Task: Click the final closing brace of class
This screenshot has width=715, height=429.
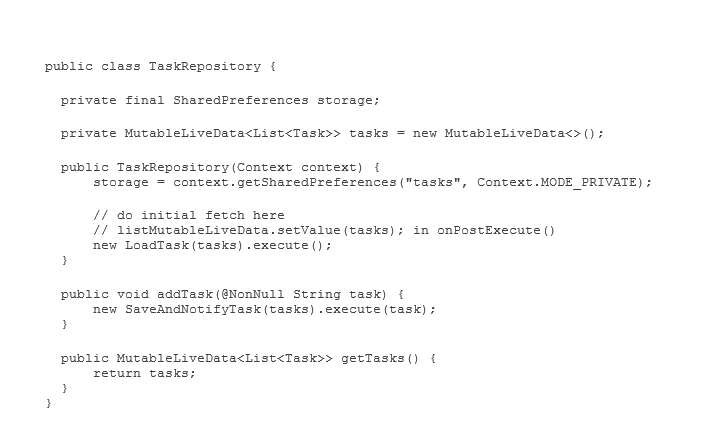Action: pyautogui.click(x=48, y=403)
